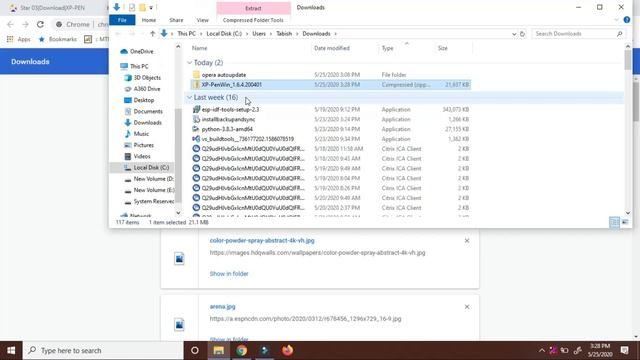640x360 pixels.
Task: Click Users in the address breadcrumb
Action: pos(259,34)
